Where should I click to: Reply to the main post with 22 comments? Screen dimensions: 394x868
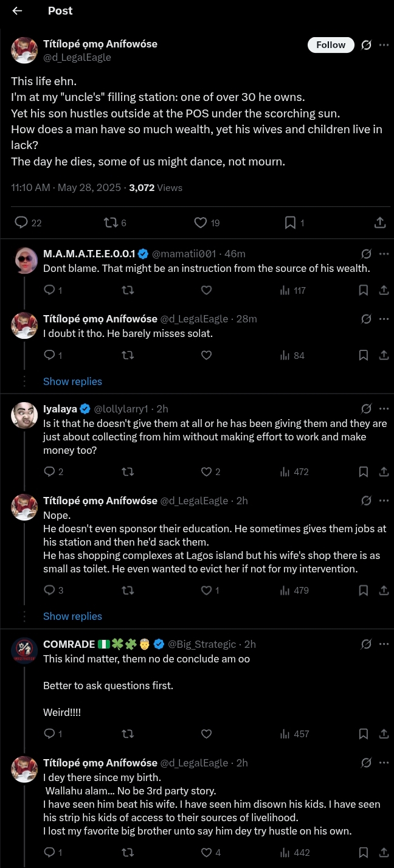(x=21, y=223)
